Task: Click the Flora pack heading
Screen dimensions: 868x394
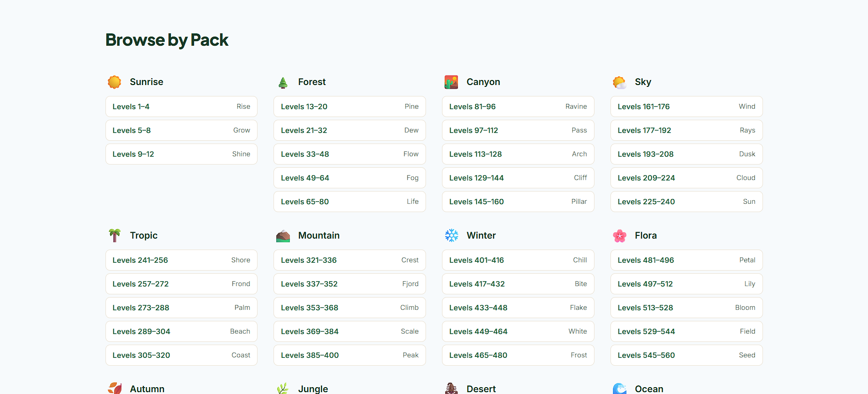Action: (646, 236)
